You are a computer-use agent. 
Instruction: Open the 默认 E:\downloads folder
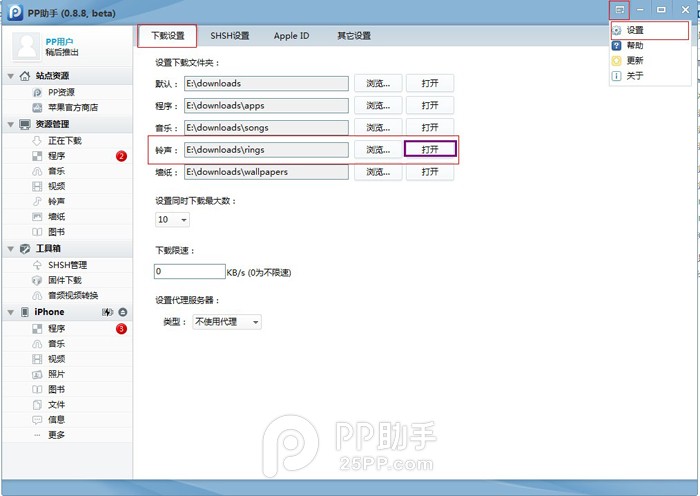430,83
